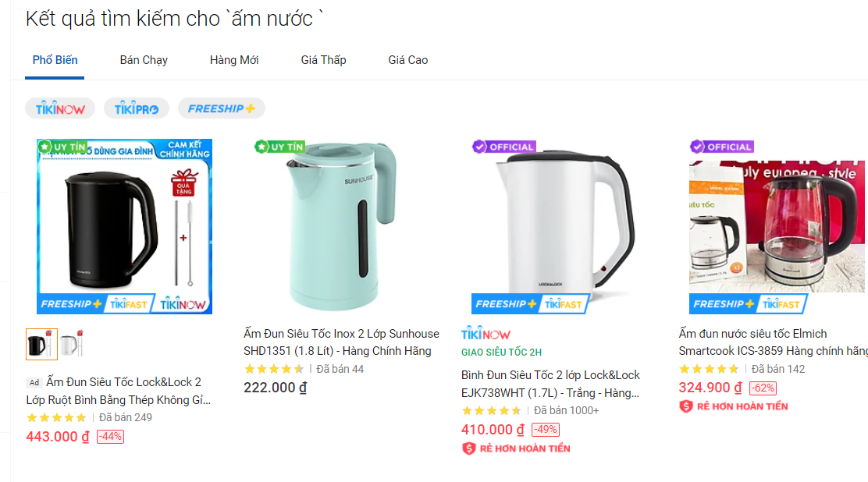Switch to the Bán Chạy tab
Image resolution: width=868 pixels, height=482 pixels.
[144, 60]
